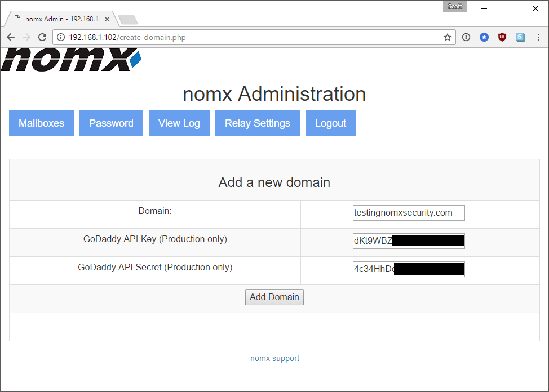Follow the nomx support link

[274, 358]
